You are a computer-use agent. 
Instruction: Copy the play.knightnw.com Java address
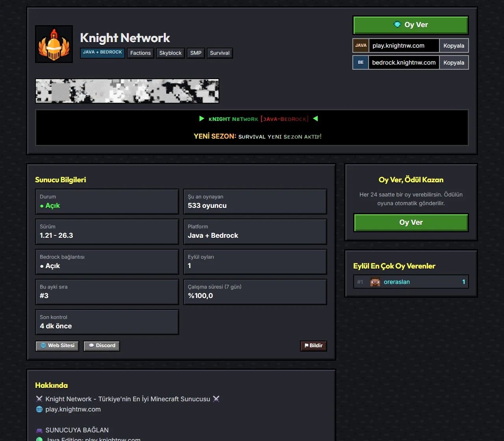454,46
